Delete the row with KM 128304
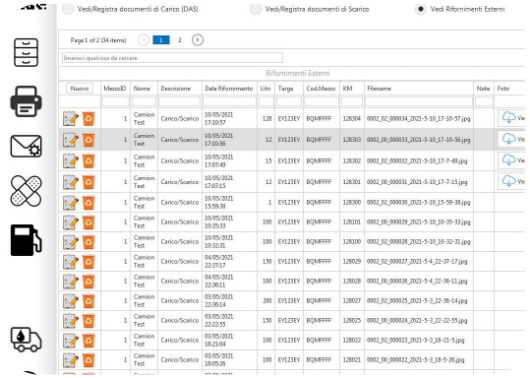Image resolution: width=530 pixels, height=378 pixels. 89,119
